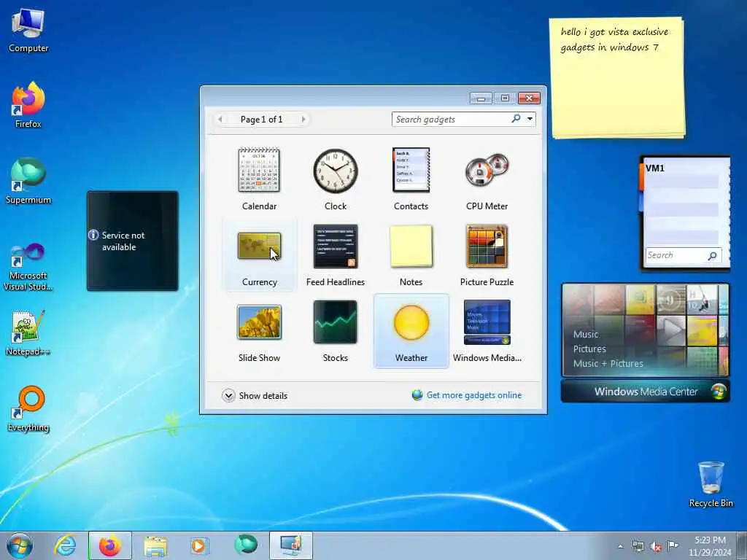Image resolution: width=747 pixels, height=560 pixels.
Task: Open Get more gadgets online link
Action: pyautogui.click(x=474, y=395)
